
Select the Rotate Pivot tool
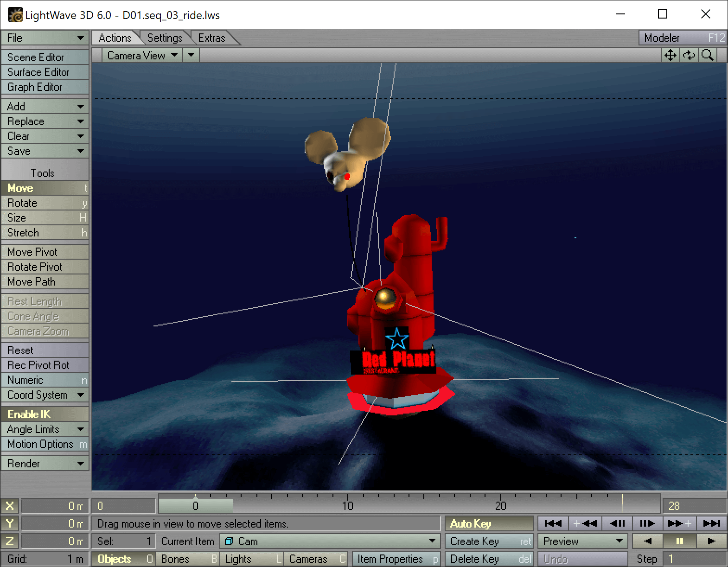coord(45,267)
